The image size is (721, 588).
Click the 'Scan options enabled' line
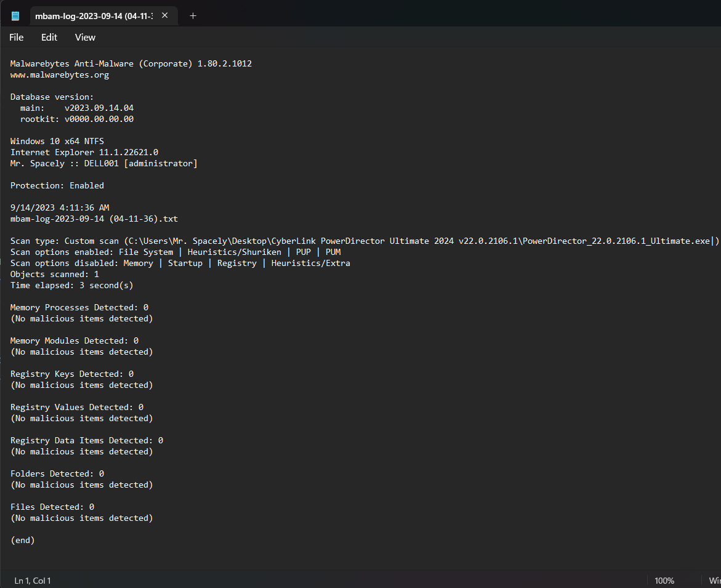click(x=175, y=252)
